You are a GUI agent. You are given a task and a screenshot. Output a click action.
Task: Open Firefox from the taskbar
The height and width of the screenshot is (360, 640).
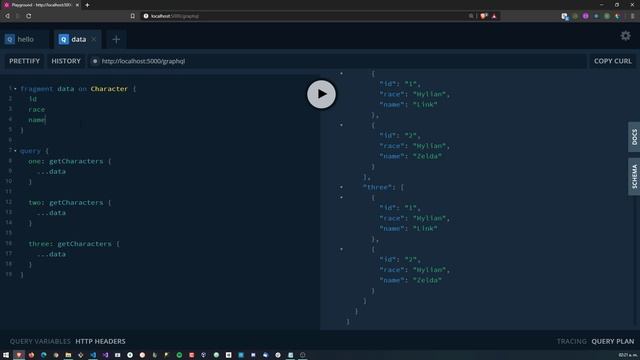[31, 355]
